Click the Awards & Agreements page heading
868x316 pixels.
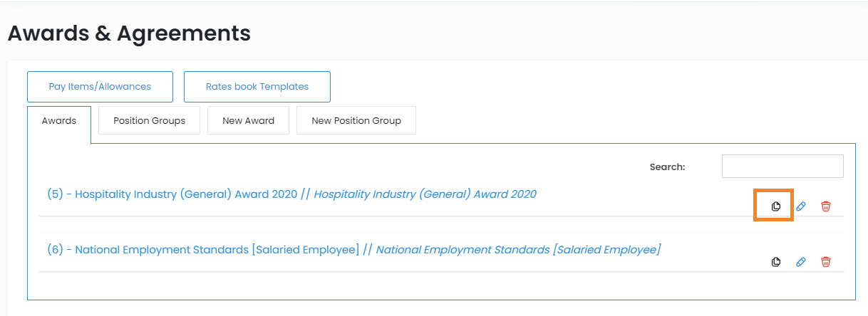(x=129, y=33)
